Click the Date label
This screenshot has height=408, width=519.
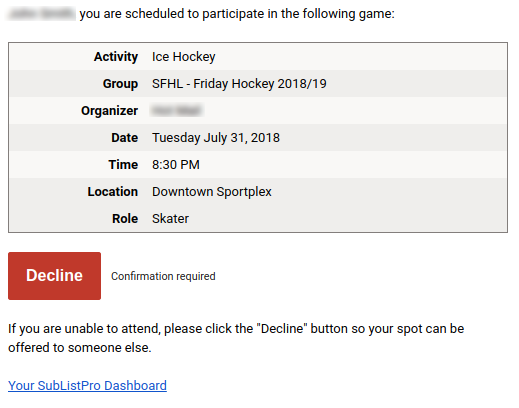click(x=125, y=138)
